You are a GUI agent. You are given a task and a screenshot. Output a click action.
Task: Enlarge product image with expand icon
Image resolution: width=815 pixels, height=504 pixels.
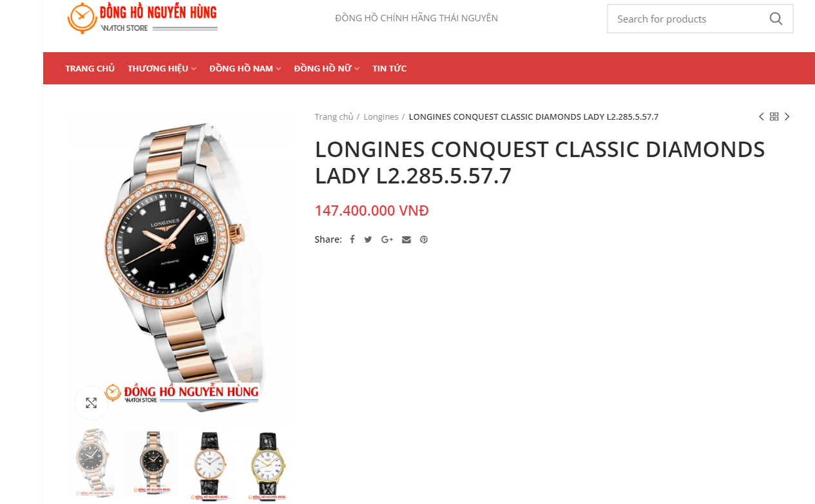91,403
